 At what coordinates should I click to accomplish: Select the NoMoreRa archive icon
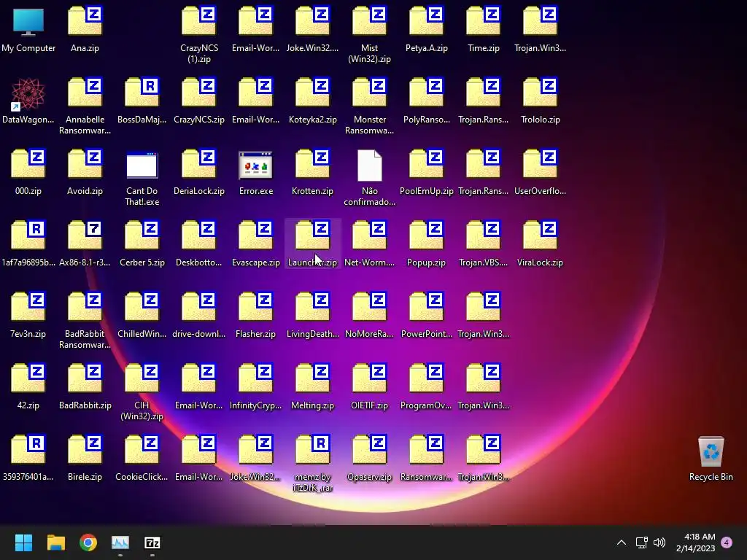tap(369, 307)
